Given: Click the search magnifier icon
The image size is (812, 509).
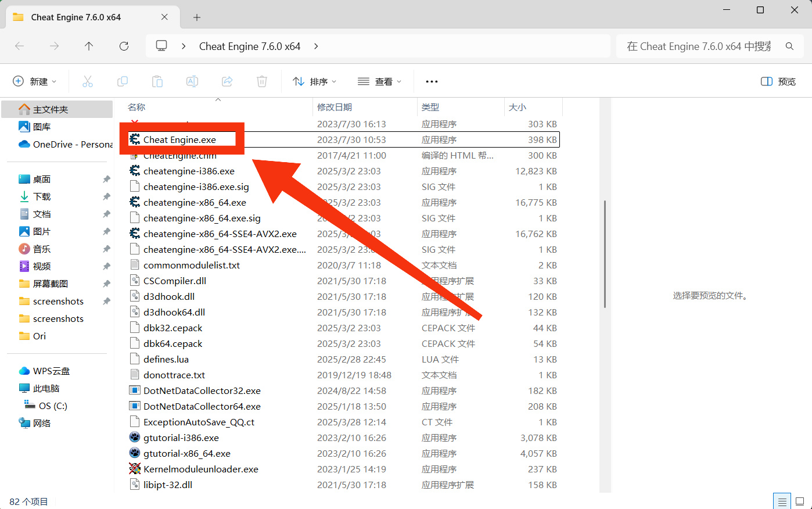Looking at the screenshot, I should pyautogui.click(x=789, y=46).
